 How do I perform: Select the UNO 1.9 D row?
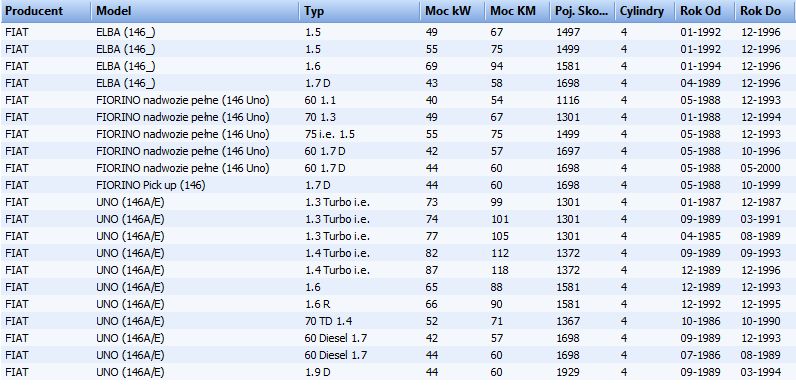click(x=398, y=372)
